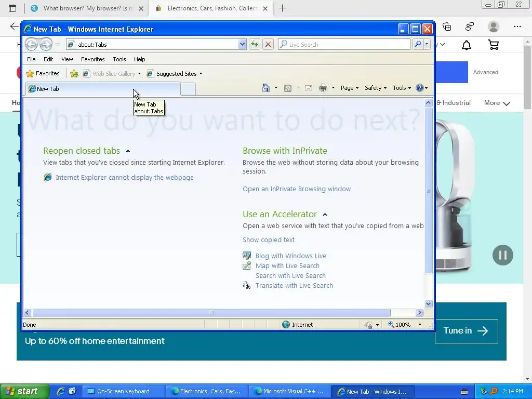
Task: Open the Tools command bar dropdown
Action: [x=402, y=88]
